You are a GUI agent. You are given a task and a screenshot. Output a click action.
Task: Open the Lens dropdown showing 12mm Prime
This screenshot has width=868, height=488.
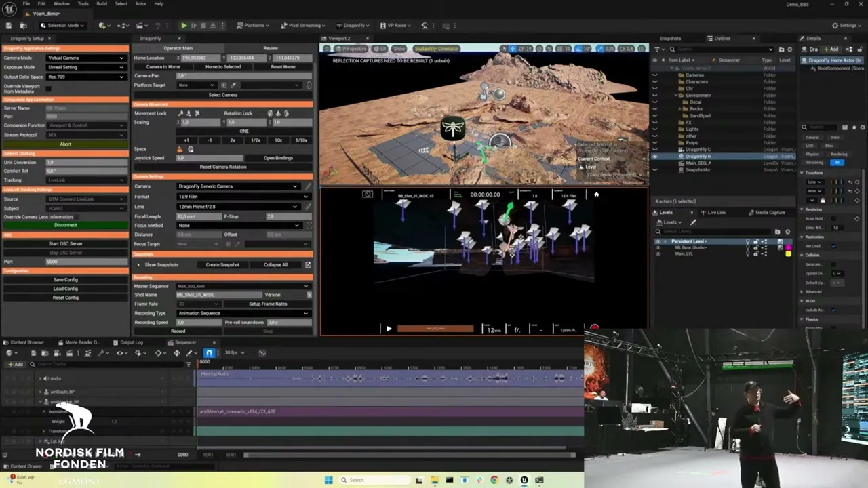click(x=238, y=207)
